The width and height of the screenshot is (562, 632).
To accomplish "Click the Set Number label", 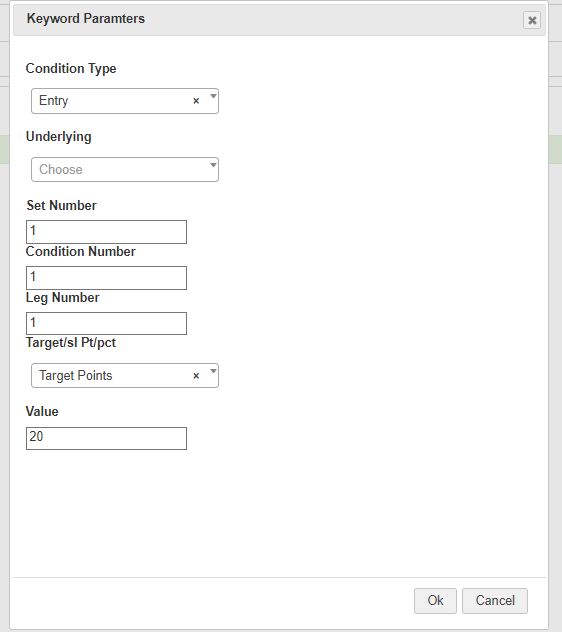I will pos(62,206).
